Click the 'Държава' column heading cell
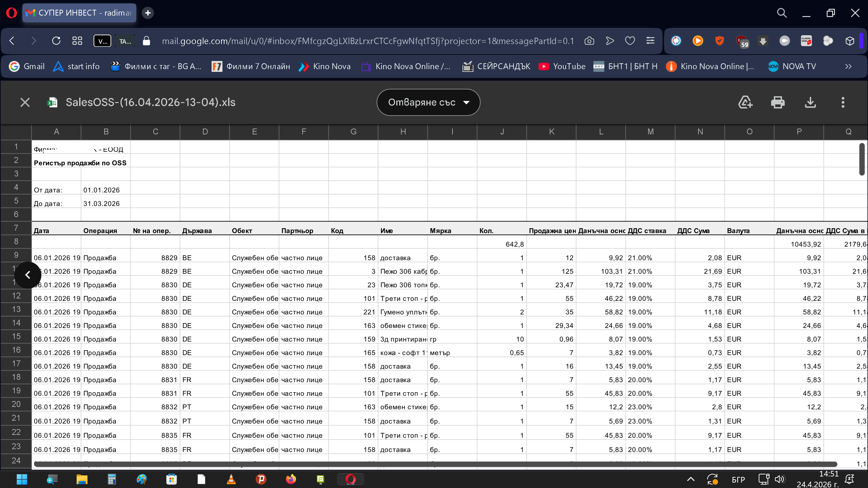The image size is (868, 488). (x=205, y=228)
